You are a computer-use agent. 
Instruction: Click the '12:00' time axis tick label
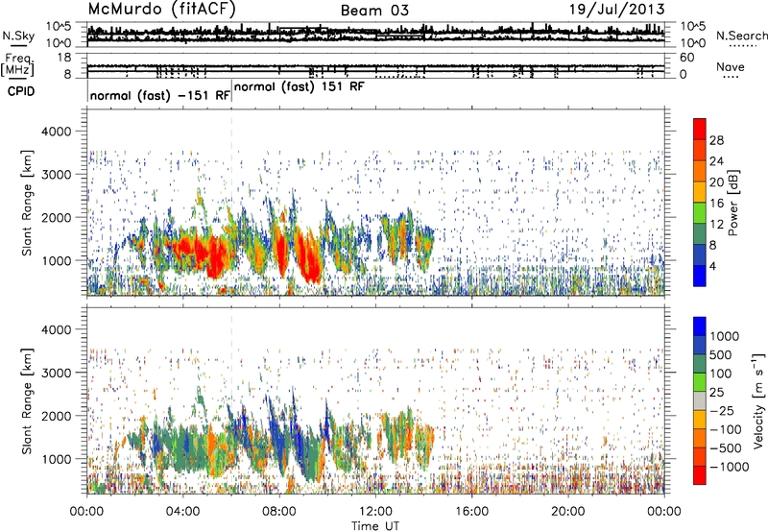375,512
